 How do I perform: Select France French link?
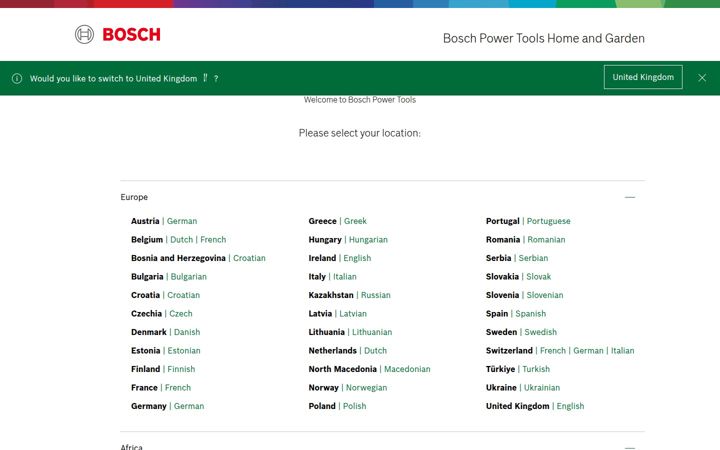coord(178,388)
